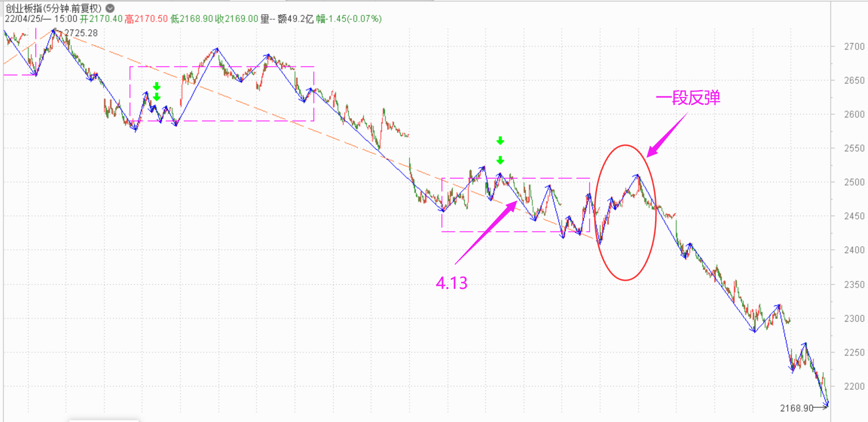Click the 创业板指(5分钟.前复权) chart title
Screen dimensions: 868x422
pyautogui.click(x=53, y=8)
